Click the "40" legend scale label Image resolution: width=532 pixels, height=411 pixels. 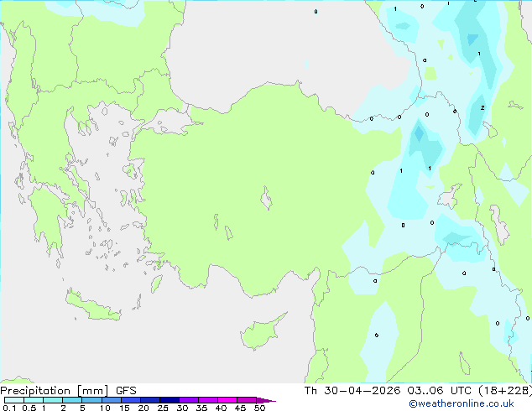(x=221, y=408)
